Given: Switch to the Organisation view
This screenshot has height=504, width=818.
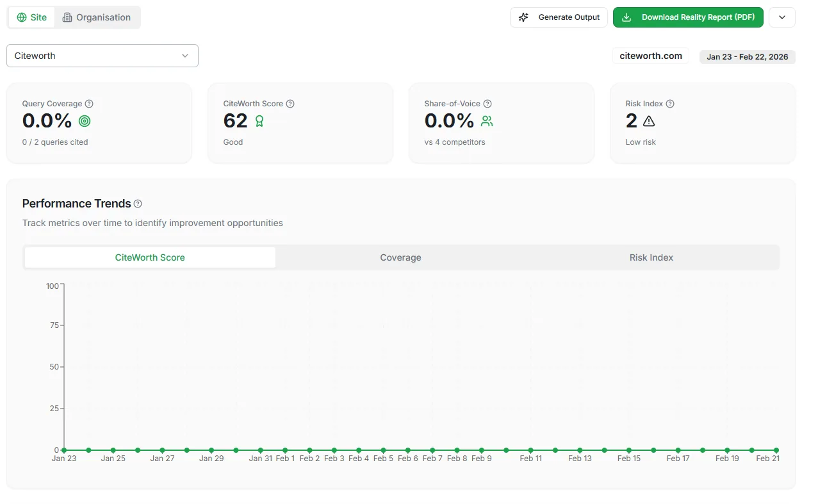Looking at the screenshot, I should tap(97, 17).
